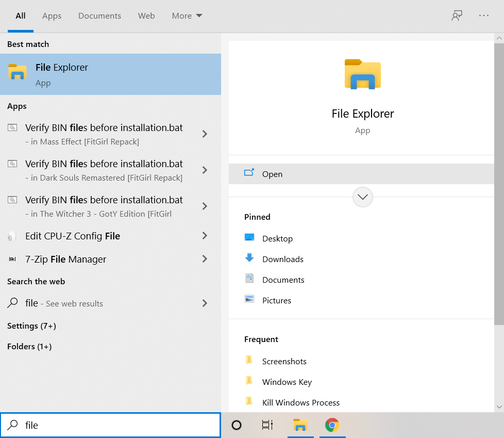
Task: Show Settings results by clicking Settings (7+)
Action: (31, 326)
